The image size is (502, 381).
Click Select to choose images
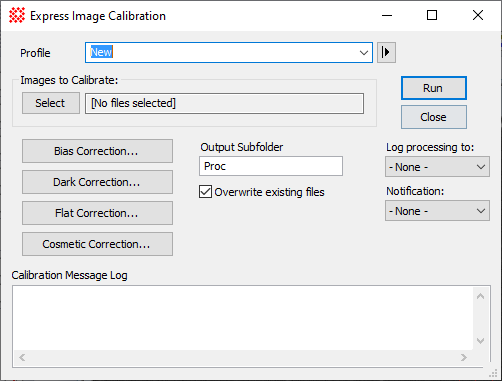(x=51, y=103)
